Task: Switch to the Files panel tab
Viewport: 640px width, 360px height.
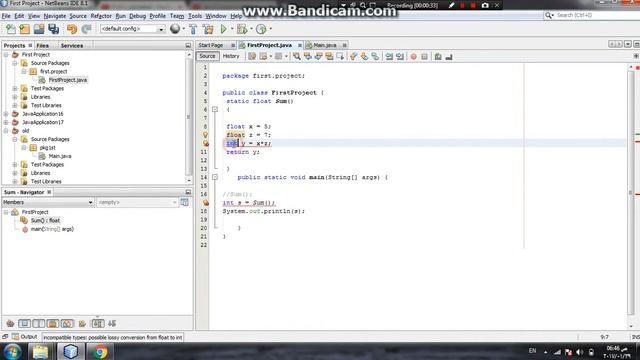Action: (x=42, y=46)
